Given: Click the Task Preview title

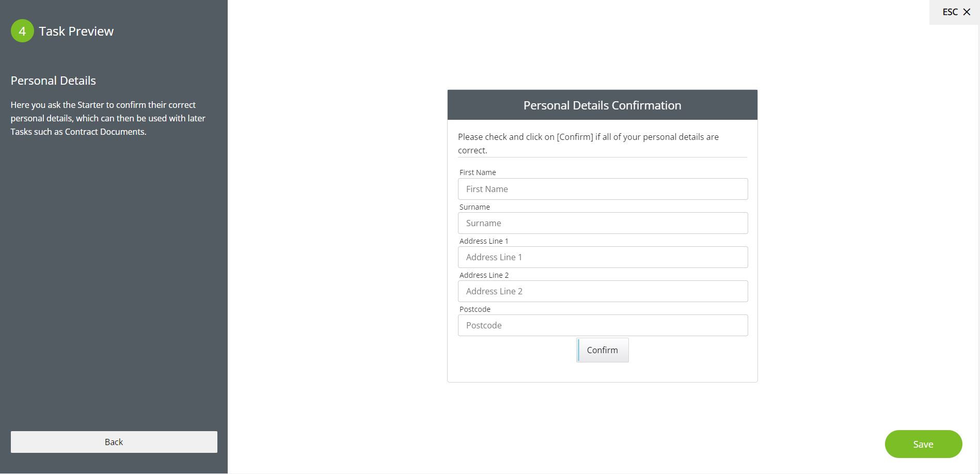Looking at the screenshot, I should [x=76, y=31].
